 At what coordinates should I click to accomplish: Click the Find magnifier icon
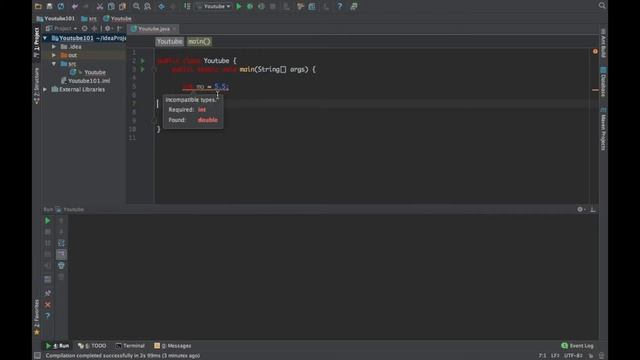136,6
